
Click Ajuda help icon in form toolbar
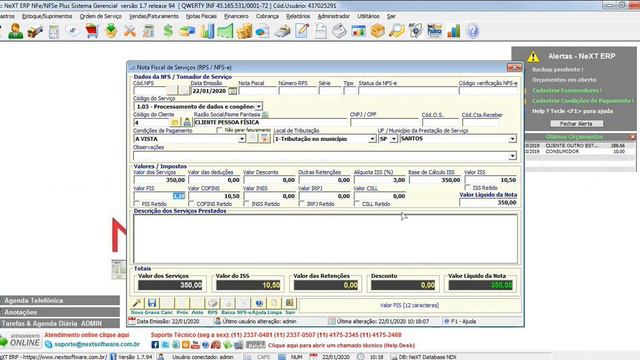259,303
